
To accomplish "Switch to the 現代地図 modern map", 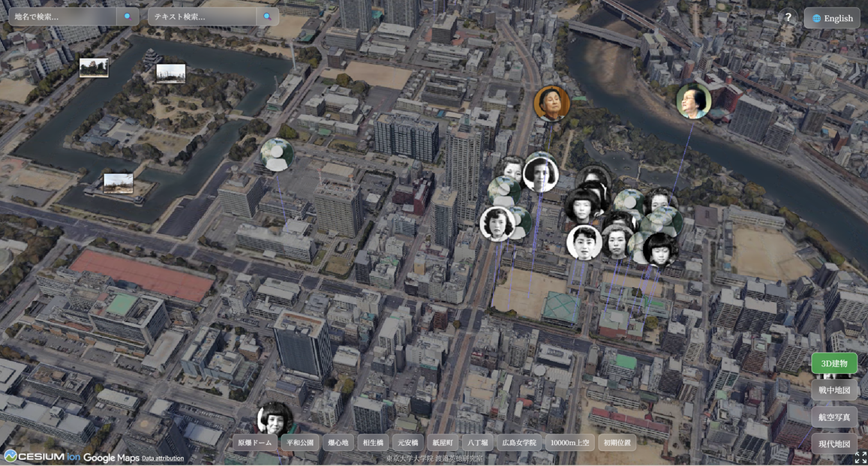I will click(x=833, y=443).
